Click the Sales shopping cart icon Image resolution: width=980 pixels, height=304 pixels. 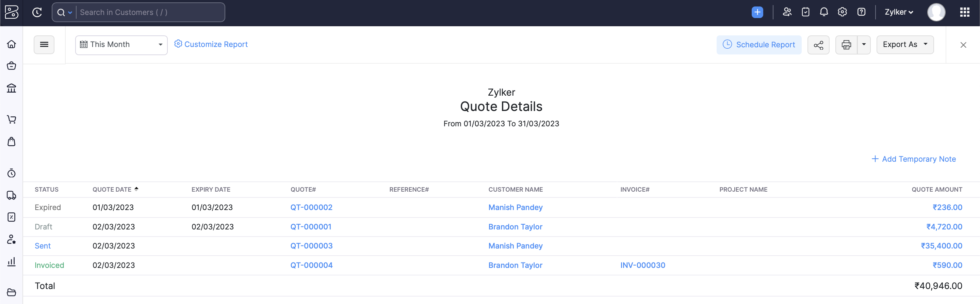[x=12, y=119]
